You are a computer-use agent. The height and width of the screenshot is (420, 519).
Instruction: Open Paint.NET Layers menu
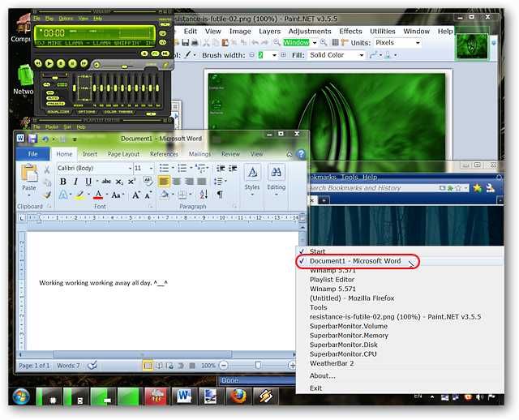pyautogui.click(x=269, y=31)
